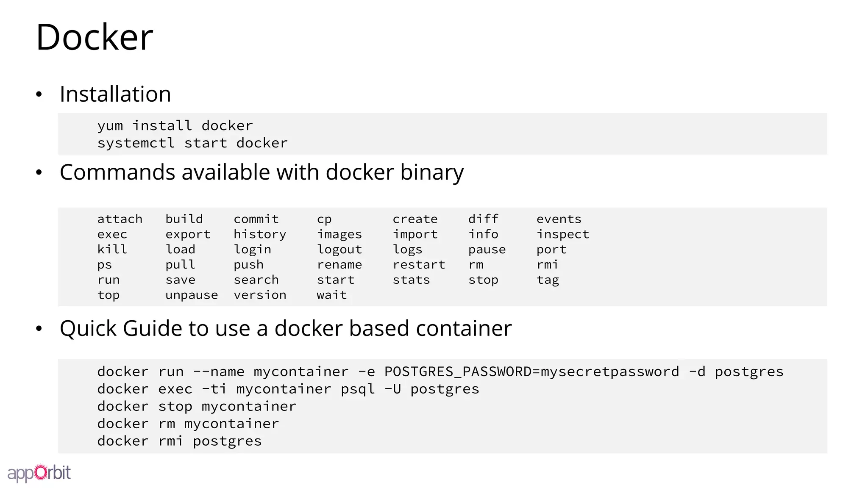
Task: Click the 'restart' command word
Action: coord(419,265)
